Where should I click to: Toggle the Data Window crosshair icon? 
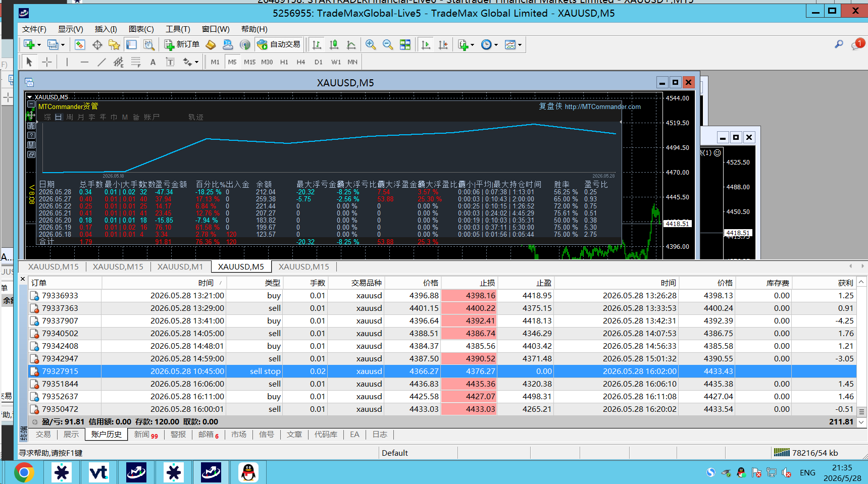click(x=97, y=44)
